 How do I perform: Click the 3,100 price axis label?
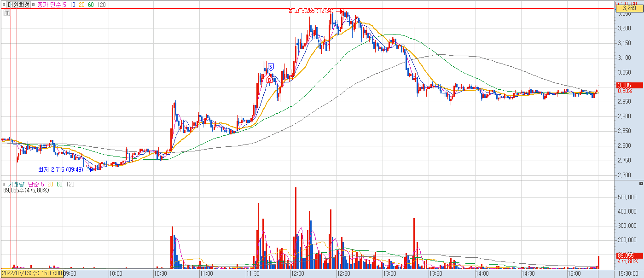[624, 58]
